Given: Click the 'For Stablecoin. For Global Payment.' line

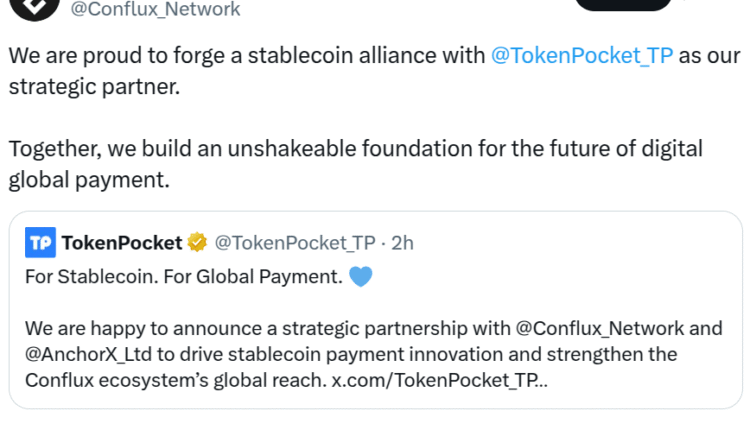Looking at the screenshot, I should click(182, 277).
